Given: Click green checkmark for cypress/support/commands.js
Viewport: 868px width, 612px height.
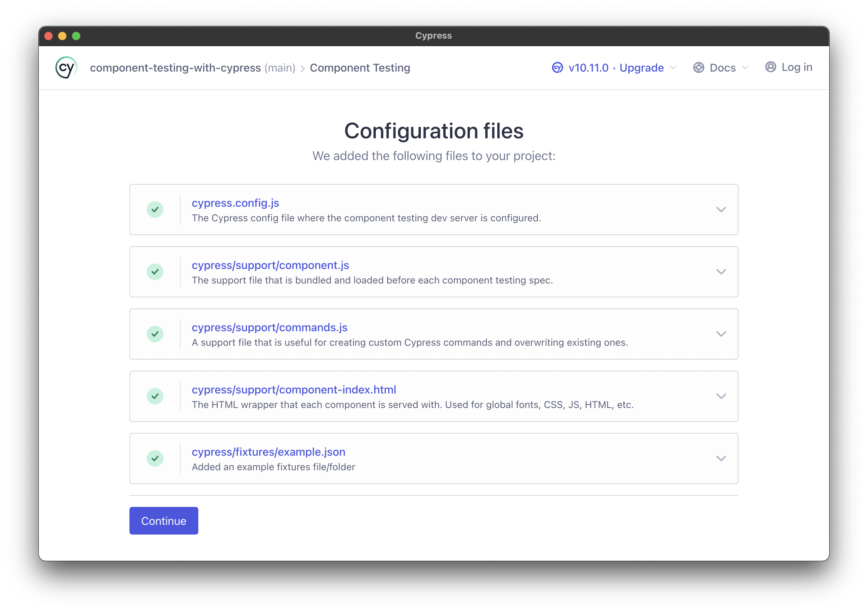Looking at the screenshot, I should [155, 334].
